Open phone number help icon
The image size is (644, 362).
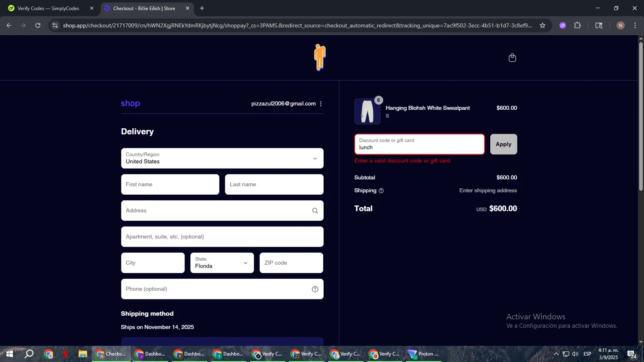pos(315,289)
